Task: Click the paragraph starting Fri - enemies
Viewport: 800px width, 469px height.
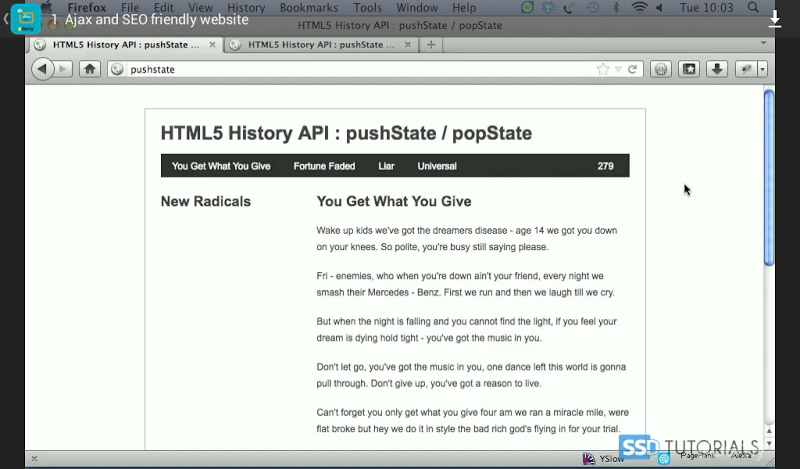Action: 465,284
